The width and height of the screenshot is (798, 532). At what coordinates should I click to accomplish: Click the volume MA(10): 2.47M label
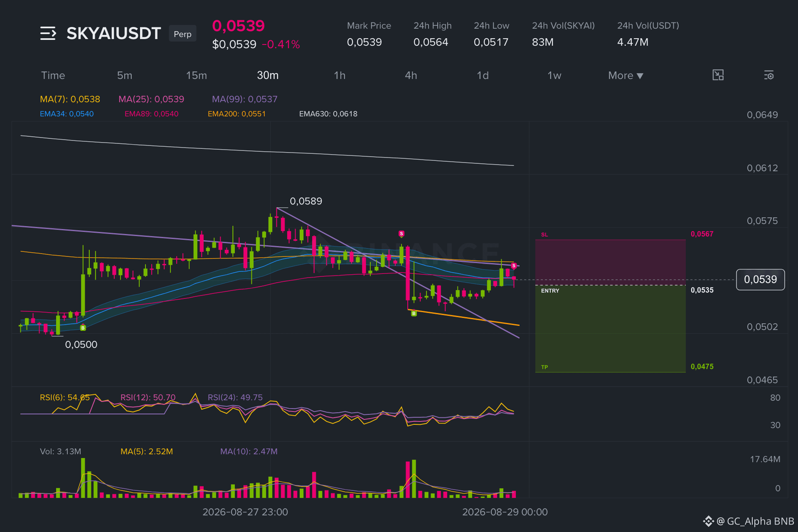pos(249,451)
